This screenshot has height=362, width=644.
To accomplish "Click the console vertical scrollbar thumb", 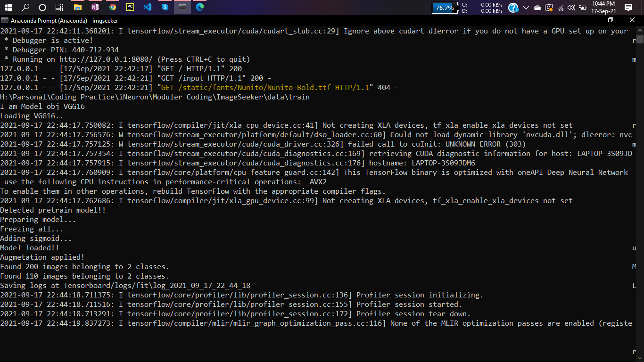I will tap(640, 40).
